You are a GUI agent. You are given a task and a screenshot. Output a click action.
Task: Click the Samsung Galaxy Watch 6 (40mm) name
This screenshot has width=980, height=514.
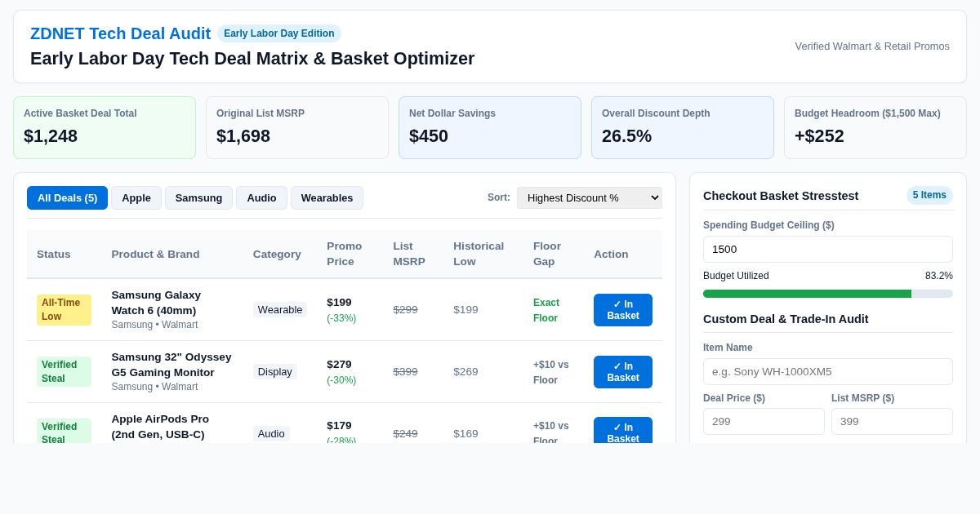pyautogui.click(x=156, y=303)
